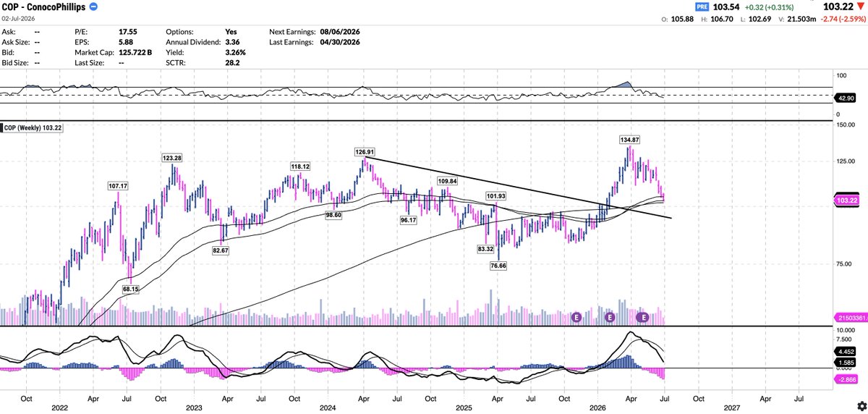This screenshot has height=414, width=868.
Task: Click the Yield value 3.26%
Action: click(235, 52)
